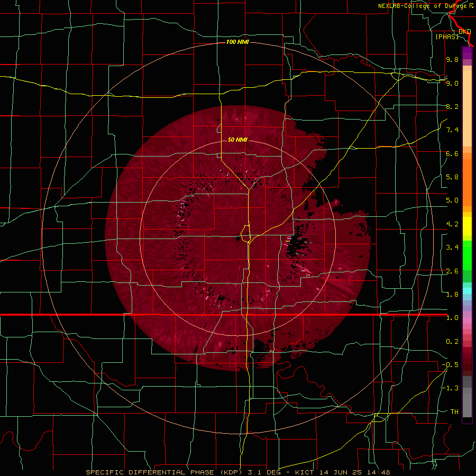Click the "100 NMI" range ring label
Image resolution: width=476 pixels, height=476 pixels.
(237, 42)
